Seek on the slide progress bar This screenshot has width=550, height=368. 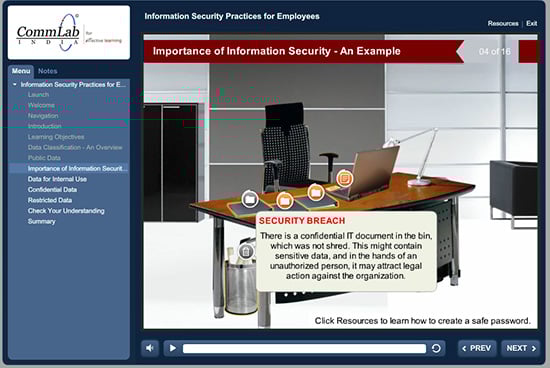coord(304,348)
